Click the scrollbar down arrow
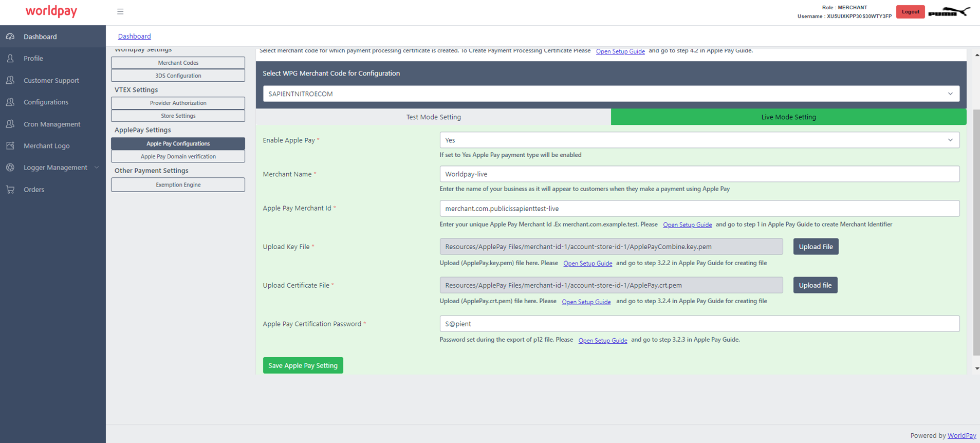Image resolution: width=980 pixels, height=443 pixels. pos(976,368)
